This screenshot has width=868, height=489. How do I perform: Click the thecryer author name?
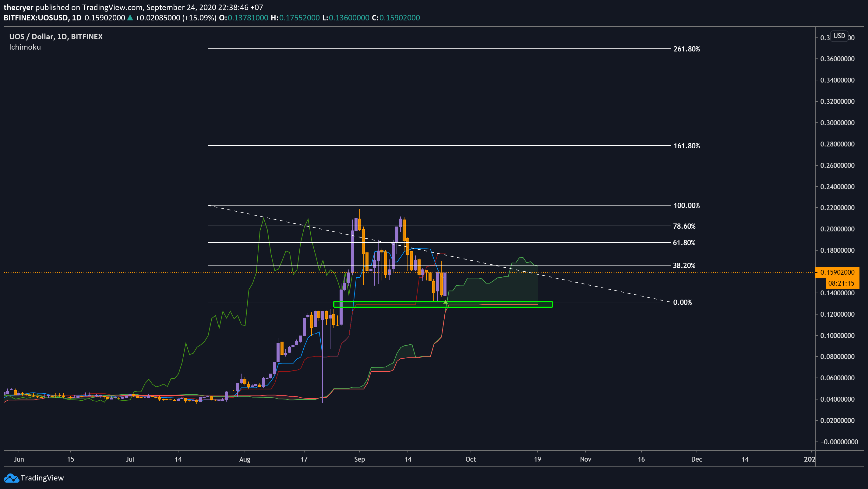point(19,7)
